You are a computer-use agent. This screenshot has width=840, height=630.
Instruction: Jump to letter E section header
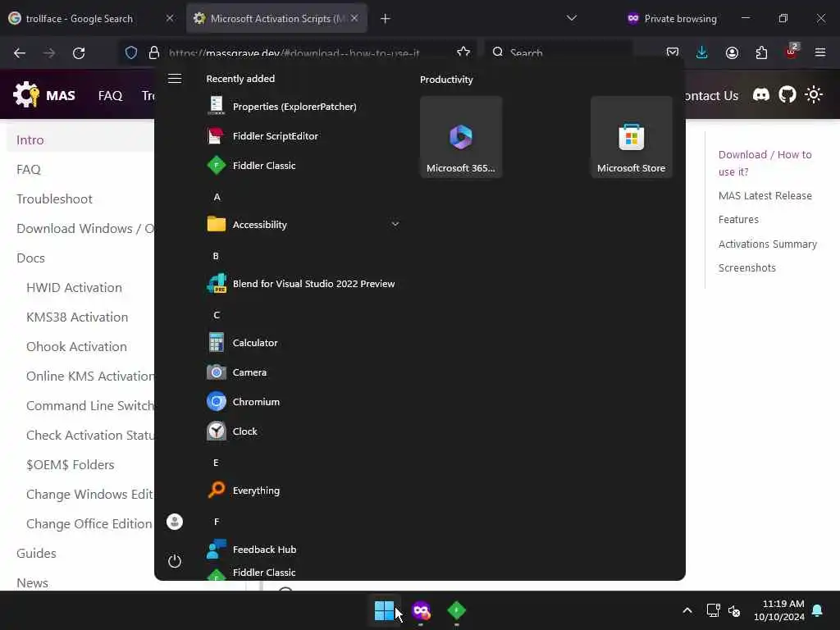pos(216,463)
